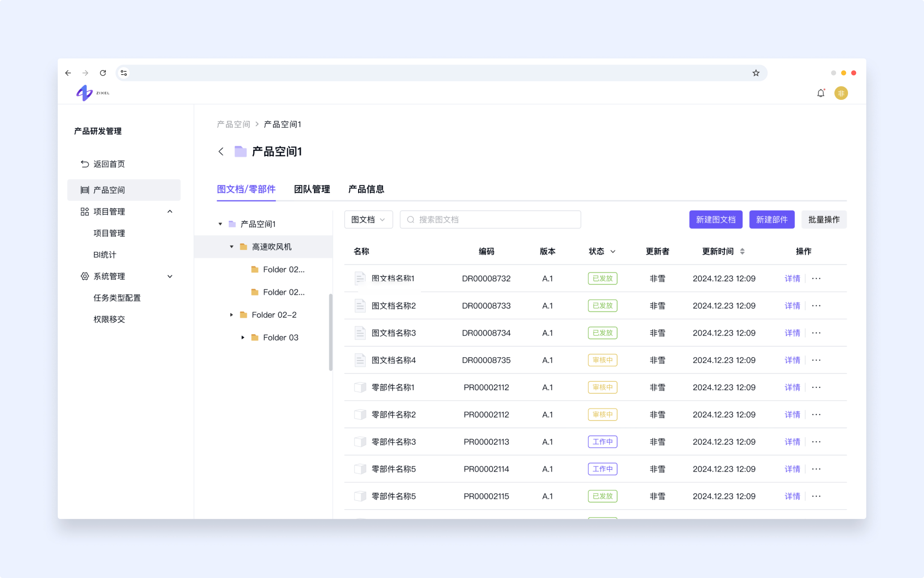Click the 搜索图文档 search field
Image resolution: width=924 pixels, height=578 pixels.
tap(491, 219)
